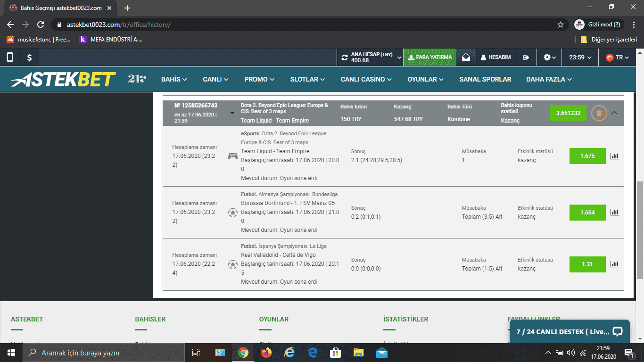Open statistics chart for Team Liquid row
Screen dimensions: 644x362
(x=614, y=156)
